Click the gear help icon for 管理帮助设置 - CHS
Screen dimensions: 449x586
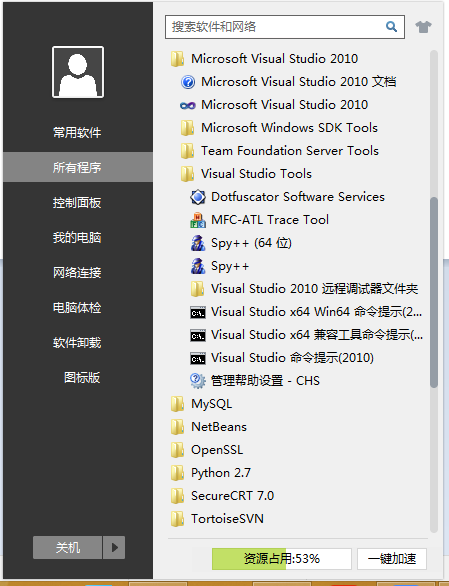pyautogui.click(x=197, y=381)
